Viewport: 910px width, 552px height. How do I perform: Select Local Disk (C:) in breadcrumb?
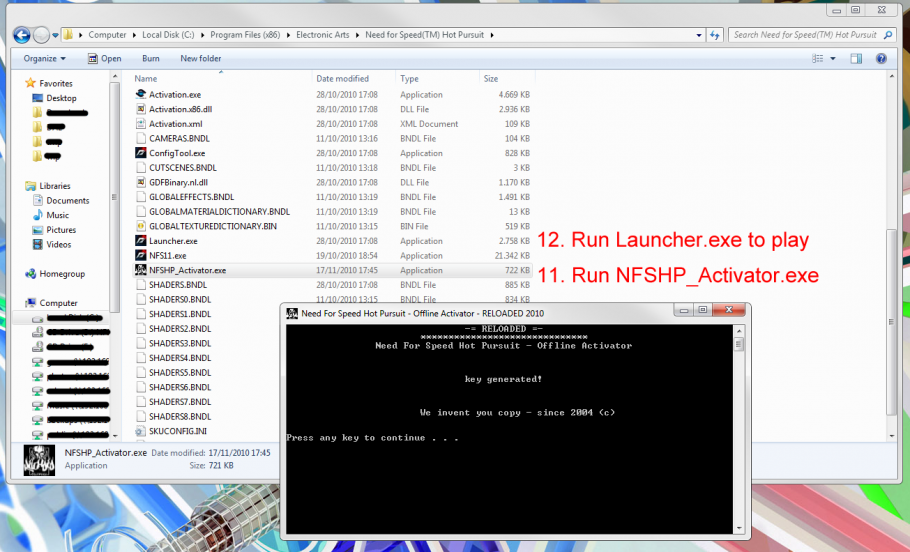[168, 35]
